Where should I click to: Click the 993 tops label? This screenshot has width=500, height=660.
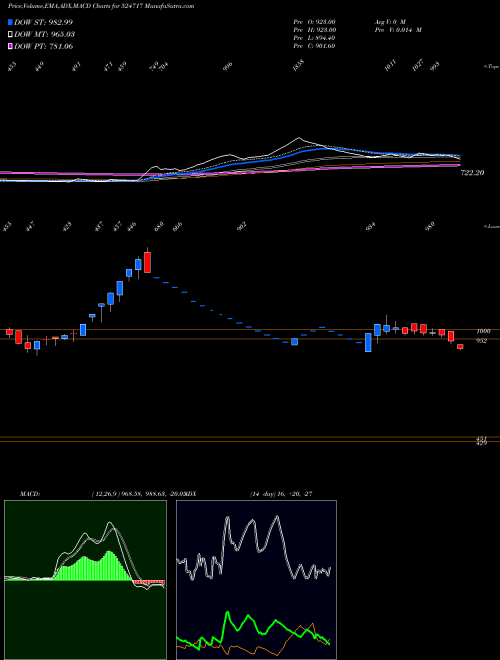click(435, 67)
